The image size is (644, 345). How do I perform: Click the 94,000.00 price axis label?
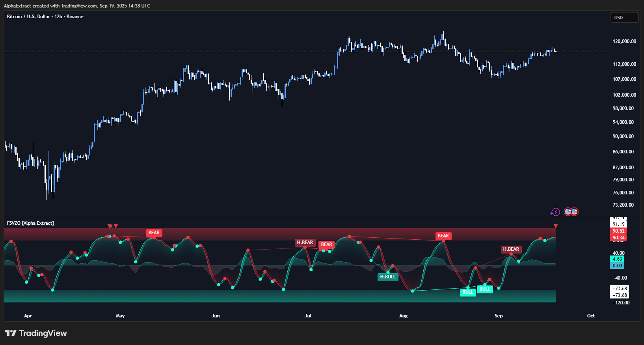point(623,122)
